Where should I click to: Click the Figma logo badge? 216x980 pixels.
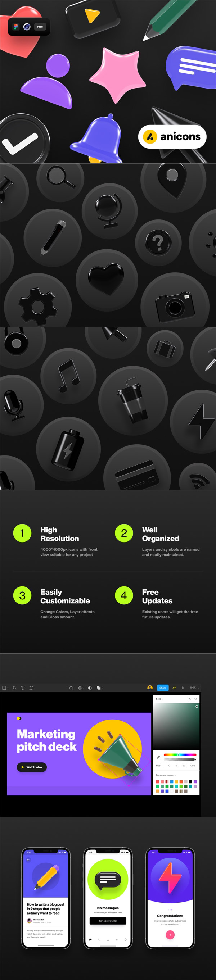click(x=15, y=27)
